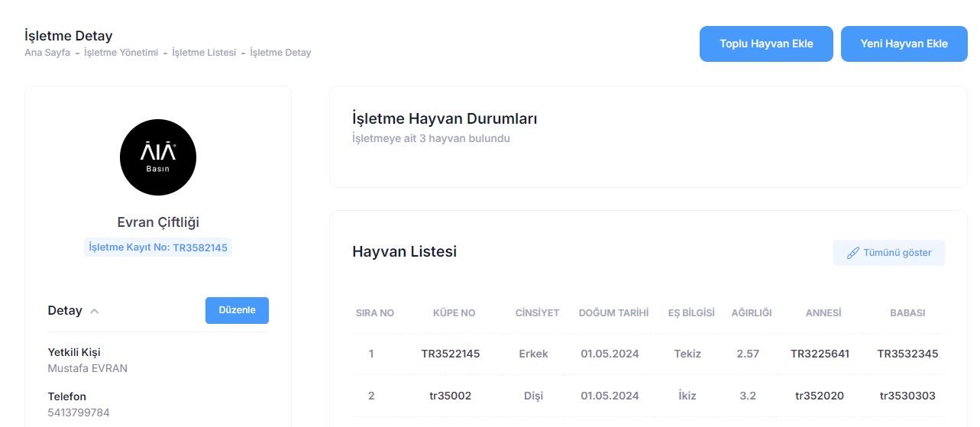Image resolution: width=980 pixels, height=427 pixels.
Task: Click the Tümünü göster button
Action: tap(889, 253)
